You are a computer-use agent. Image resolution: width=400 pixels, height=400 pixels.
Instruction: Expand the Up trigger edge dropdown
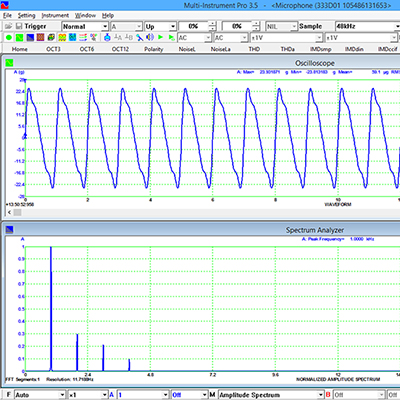point(173,26)
